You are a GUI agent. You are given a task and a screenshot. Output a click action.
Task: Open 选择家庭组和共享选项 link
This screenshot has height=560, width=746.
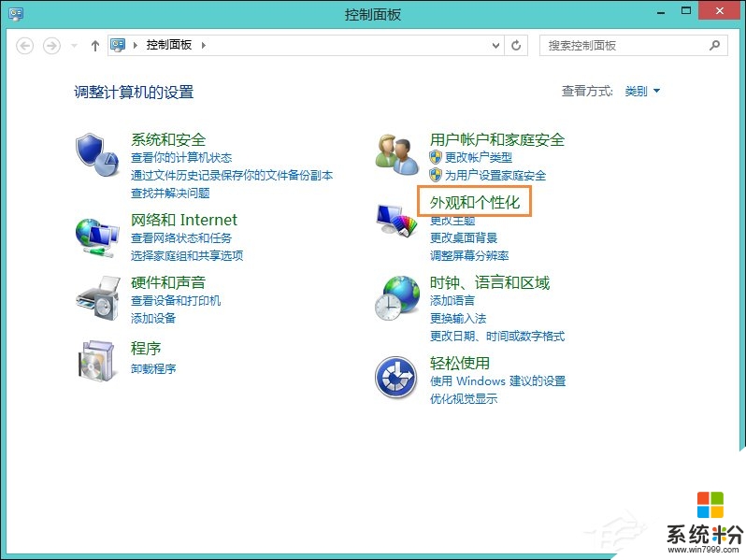tap(187, 255)
